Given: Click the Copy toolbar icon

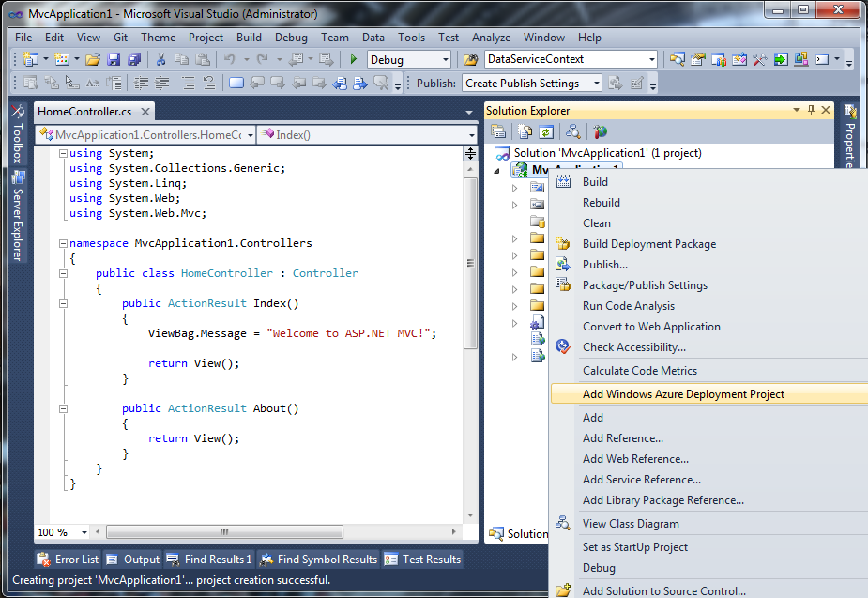Looking at the screenshot, I should (x=181, y=59).
